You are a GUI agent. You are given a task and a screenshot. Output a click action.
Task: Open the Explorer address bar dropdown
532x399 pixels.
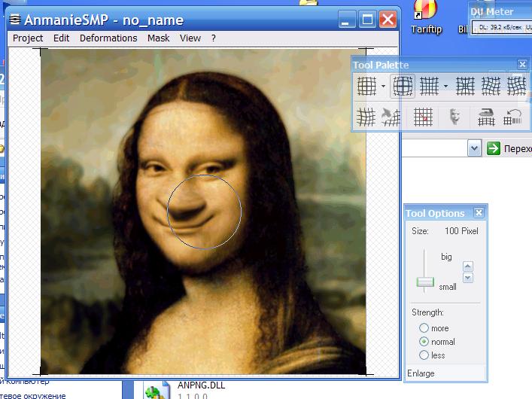click(x=474, y=148)
